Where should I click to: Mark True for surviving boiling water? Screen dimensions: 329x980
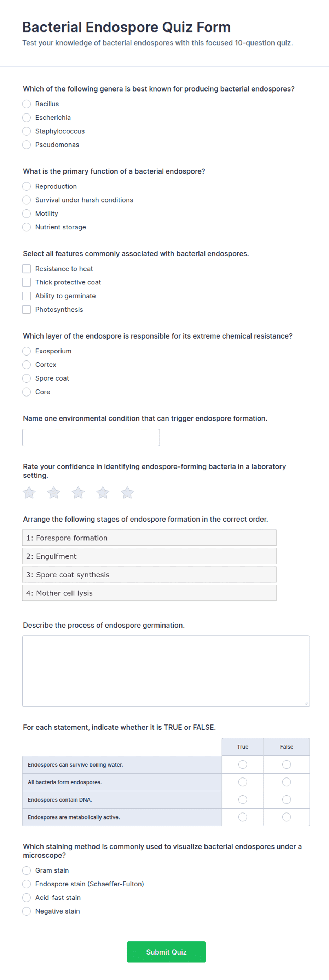pyautogui.click(x=243, y=764)
